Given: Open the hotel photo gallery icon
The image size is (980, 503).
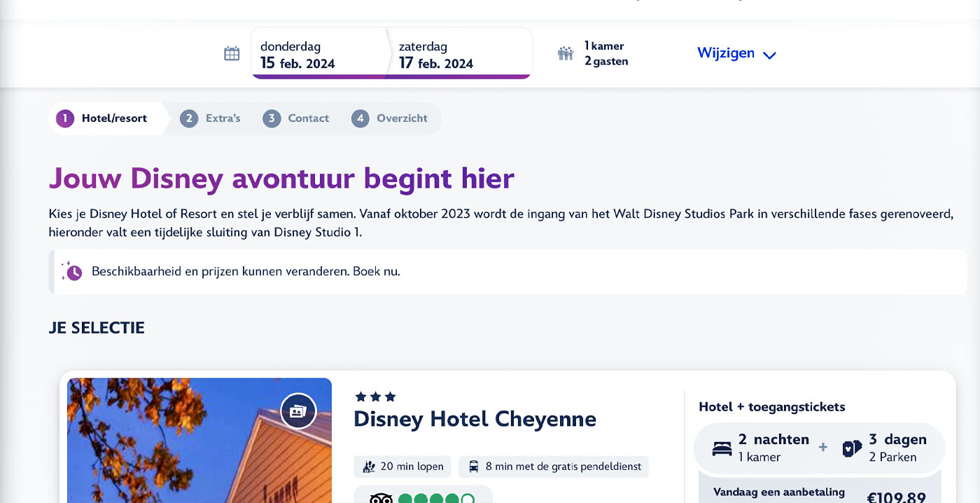Looking at the screenshot, I should (x=298, y=411).
